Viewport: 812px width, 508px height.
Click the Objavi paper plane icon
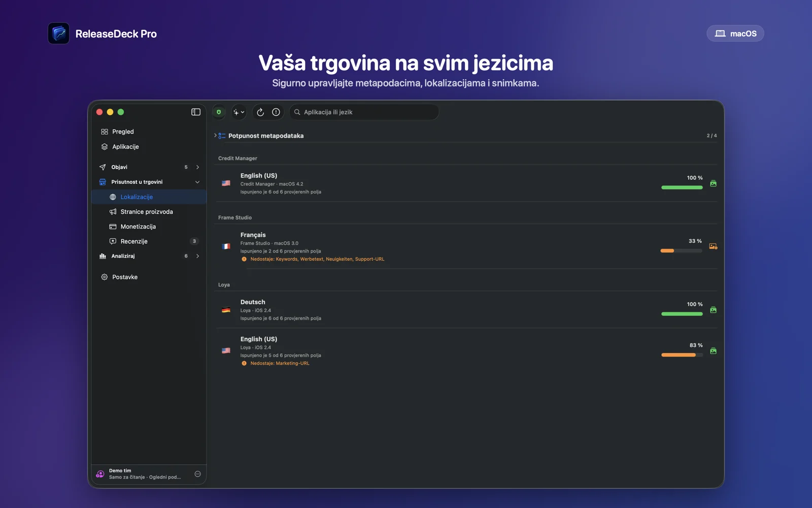click(103, 167)
